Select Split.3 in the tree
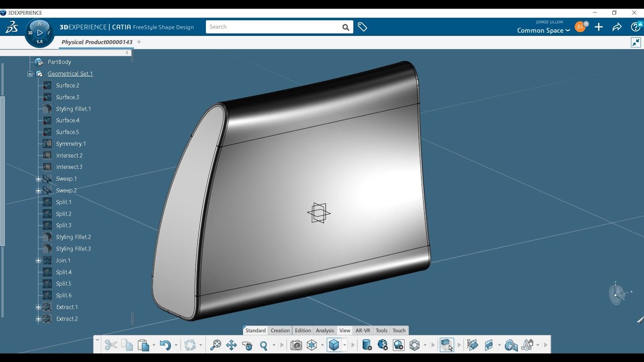Image resolution: width=644 pixels, height=362 pixels. point(64,225)
